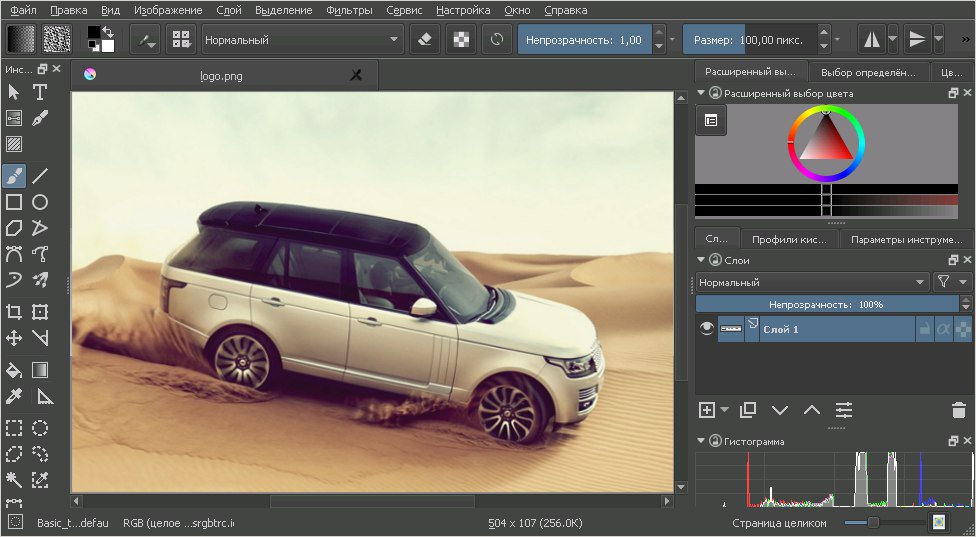Click the logo.png document tab
Viewport: 976px width, 537px height.
pyautogui.click(x=220, y=75)
